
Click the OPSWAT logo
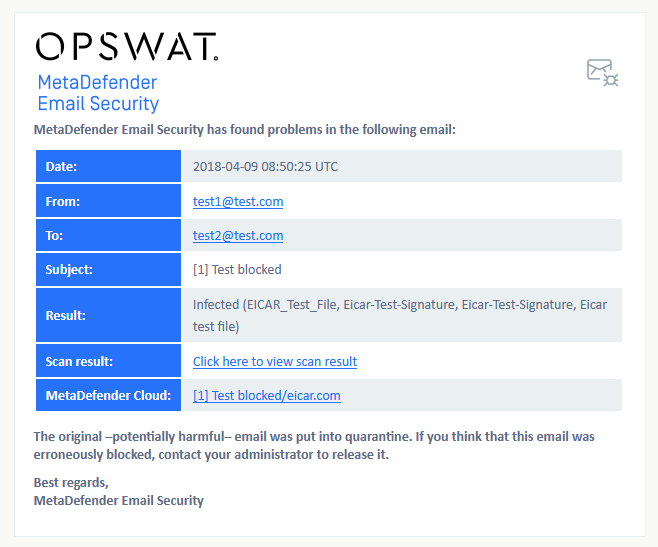click(127, 46)
